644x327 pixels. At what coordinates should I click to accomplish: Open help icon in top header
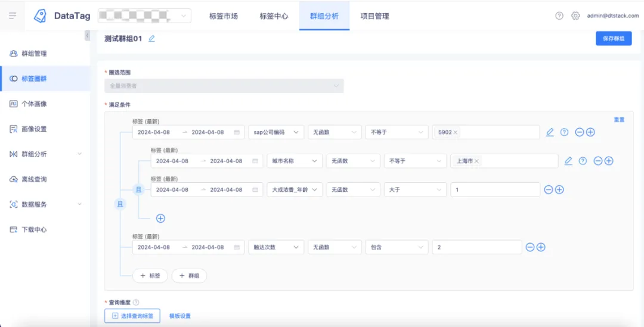pyautogui.click(x=559, y=15)
